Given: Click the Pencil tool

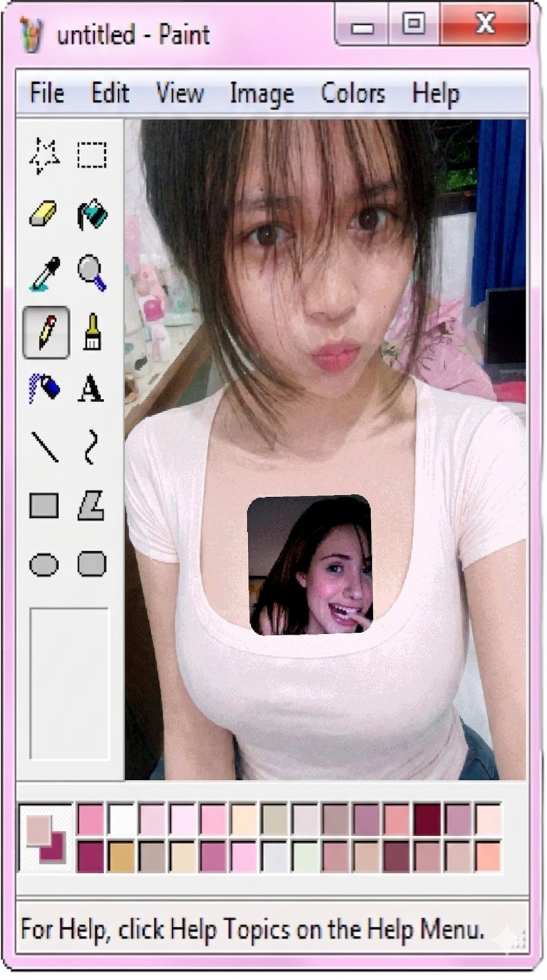Looking at the screenshot, I should (46, 332).
